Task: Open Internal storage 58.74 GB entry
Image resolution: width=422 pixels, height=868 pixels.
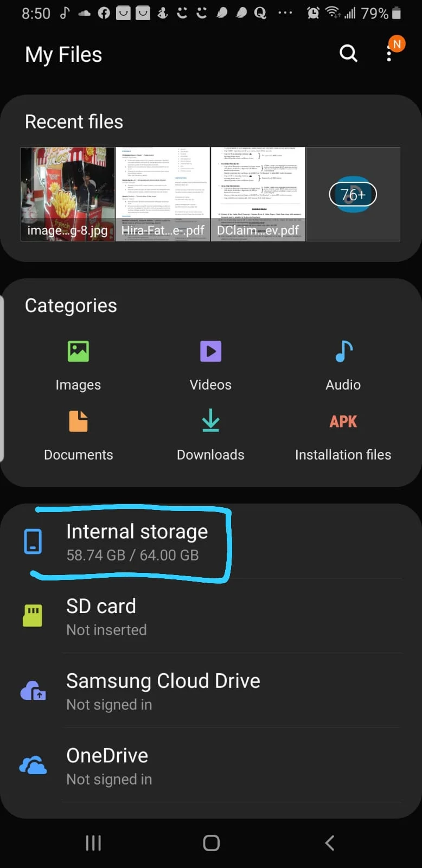Action: pos(211,542)
